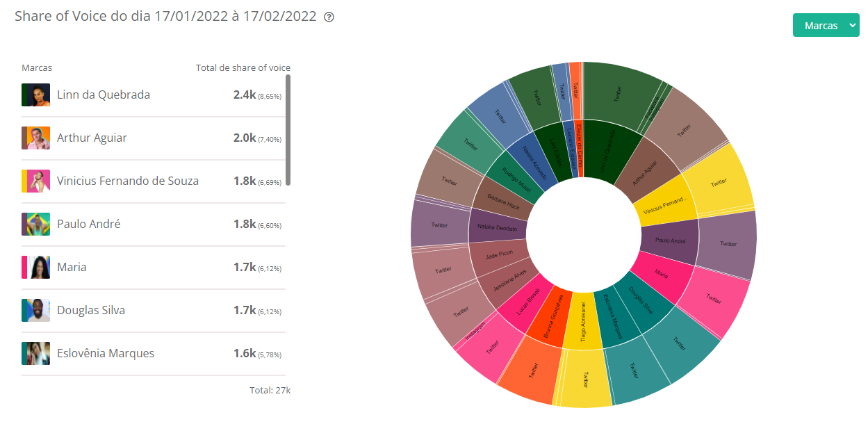Viewport: 868px width, 424px height.
Task: Click Arthur Aguiar's profile thumbnail
Action: tap(35, 138)
